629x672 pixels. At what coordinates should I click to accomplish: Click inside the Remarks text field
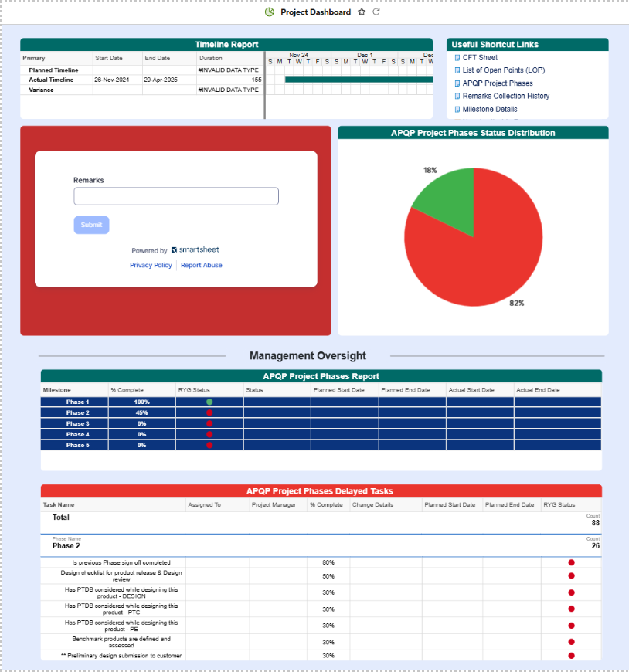(176, 196)
